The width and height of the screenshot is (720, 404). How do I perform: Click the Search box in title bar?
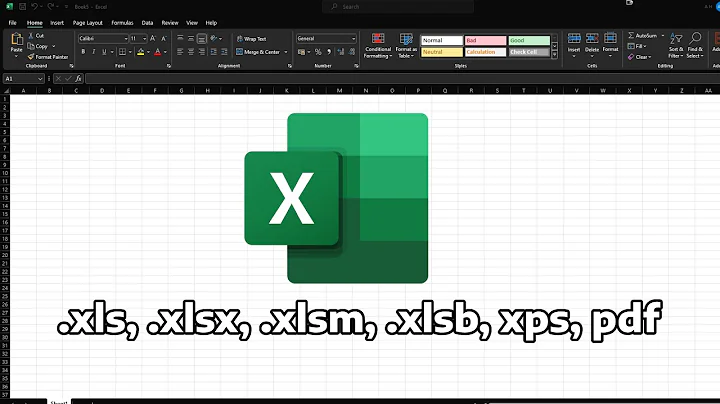398,6
